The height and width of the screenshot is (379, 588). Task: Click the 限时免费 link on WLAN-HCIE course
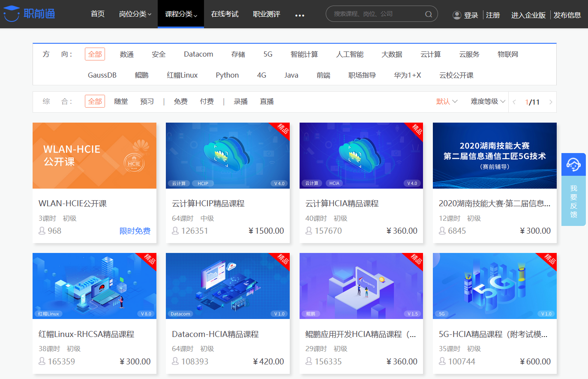click(x=135, y=231)
